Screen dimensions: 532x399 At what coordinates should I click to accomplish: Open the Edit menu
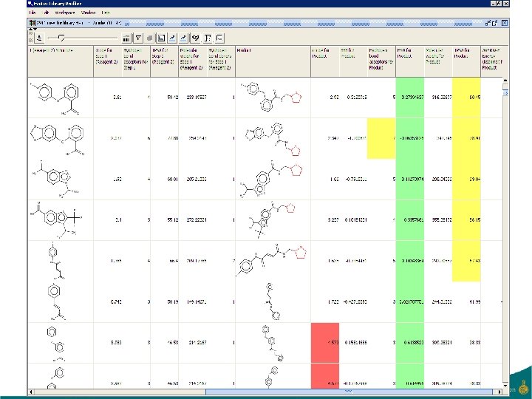coord(46,13)
